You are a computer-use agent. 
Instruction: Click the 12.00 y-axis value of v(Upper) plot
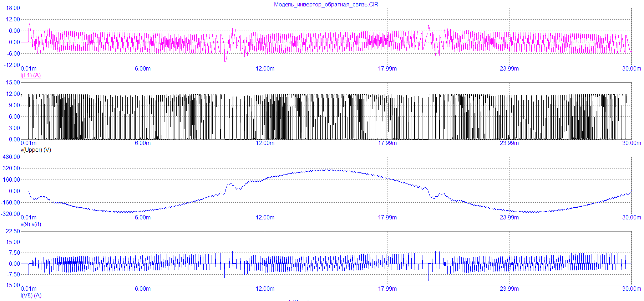point(13,94)
